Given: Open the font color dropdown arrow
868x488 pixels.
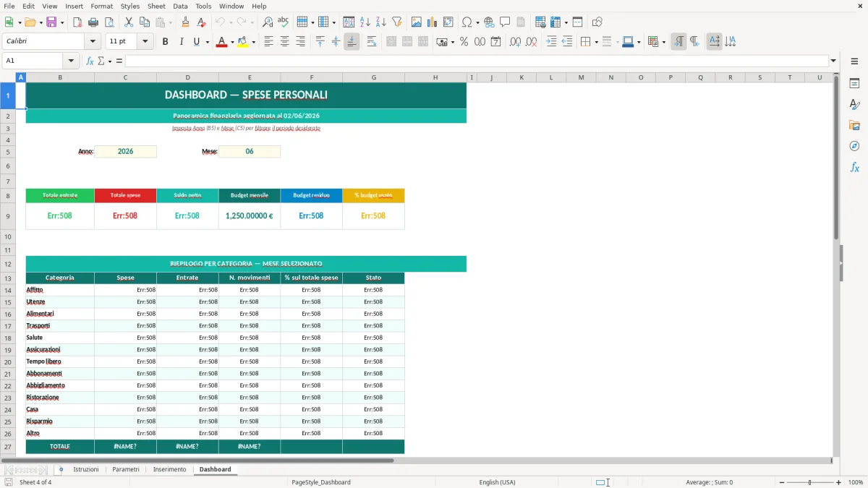Looking at the screenshot, I should [x=231, y=42].
